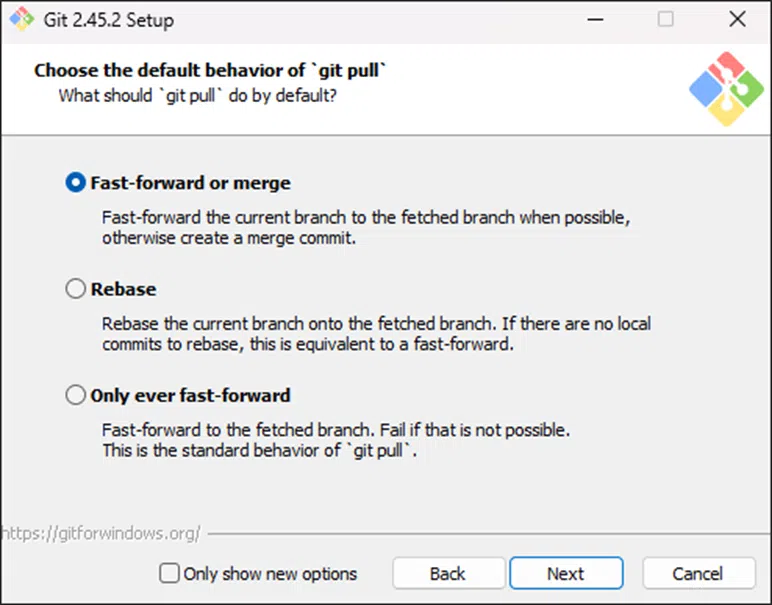The height and width of the screenshot is (605, 772).
Task: Open the gitforwindows.org link
Action: [101, 533]
